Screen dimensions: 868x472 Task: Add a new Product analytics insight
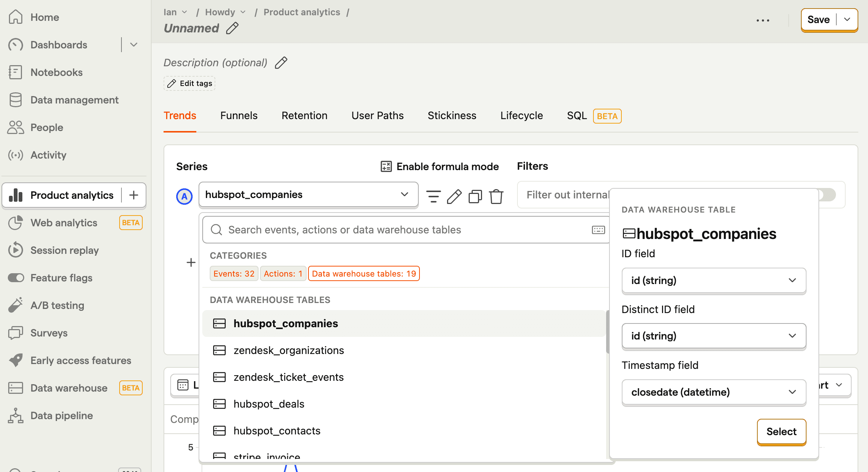click(x=134, y=195)
